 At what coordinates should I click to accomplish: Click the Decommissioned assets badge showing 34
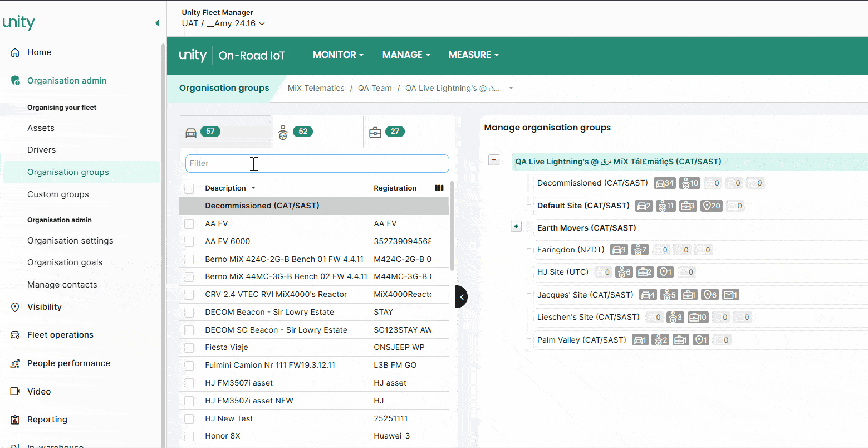click(665, 183)
